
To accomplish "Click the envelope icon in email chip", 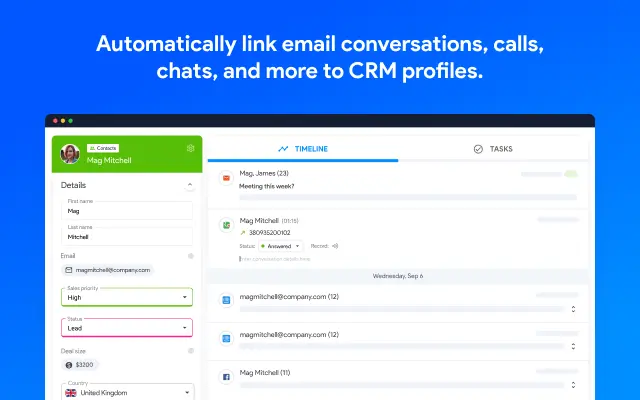I will click(69, 270).
